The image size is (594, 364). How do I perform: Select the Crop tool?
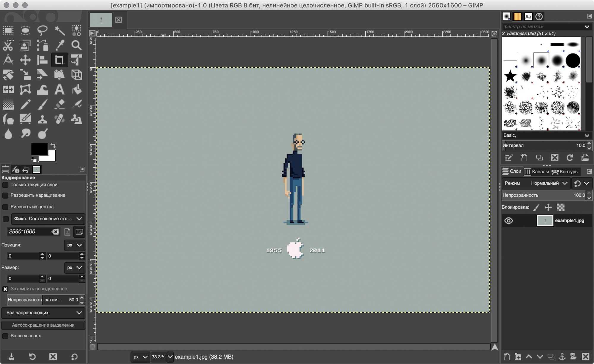(59, 60)
